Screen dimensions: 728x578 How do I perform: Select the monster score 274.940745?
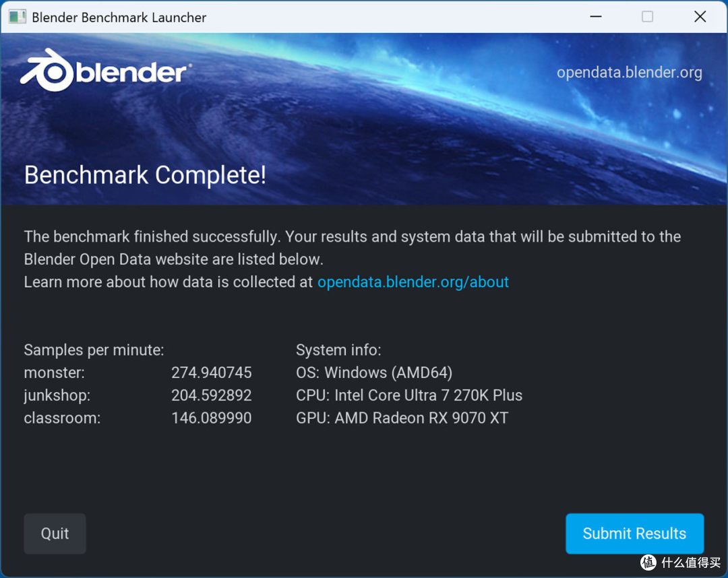(211, 372)
